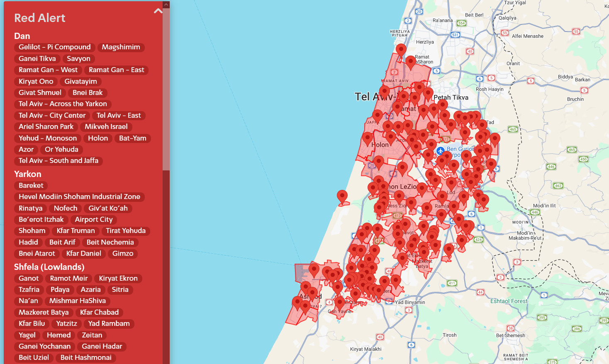Collapse the Red Alert panel with the chevron
The width and height of the screenshot is (609, 364).
pyautogui.click(x=158, y=11)
